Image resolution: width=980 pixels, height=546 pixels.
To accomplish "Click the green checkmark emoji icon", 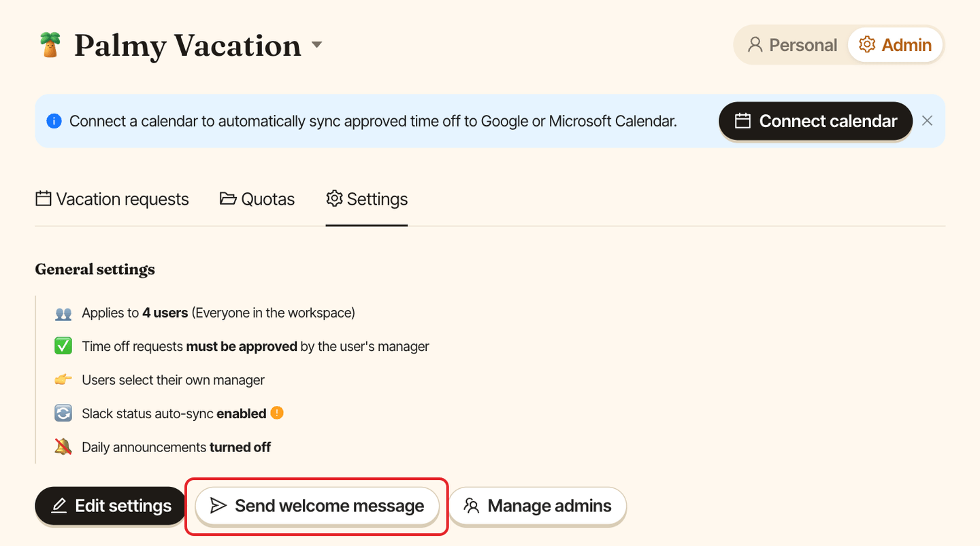I will click(63, 346).
